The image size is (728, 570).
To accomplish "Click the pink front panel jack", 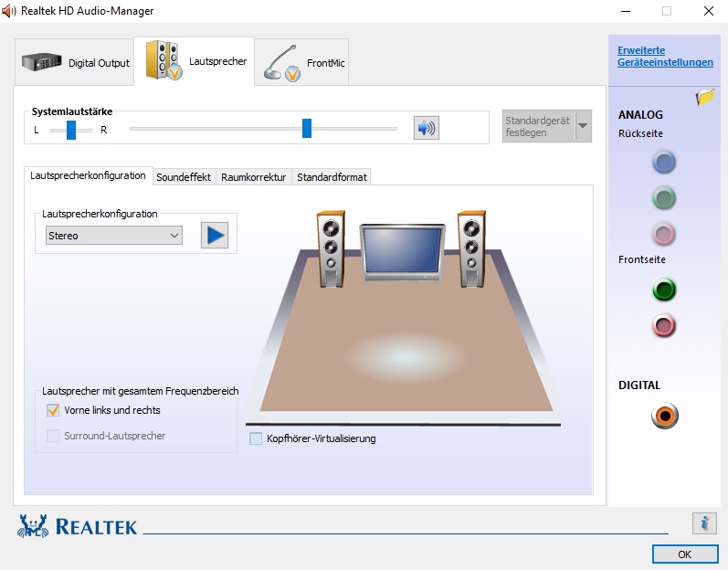I will point(664,325).
